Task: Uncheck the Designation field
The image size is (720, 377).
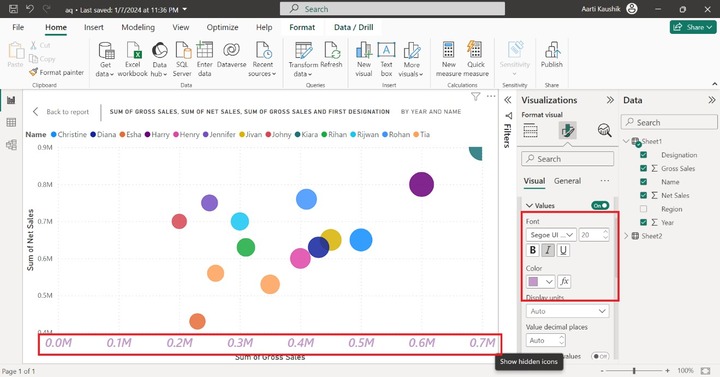Action: [x=643, y=155]
